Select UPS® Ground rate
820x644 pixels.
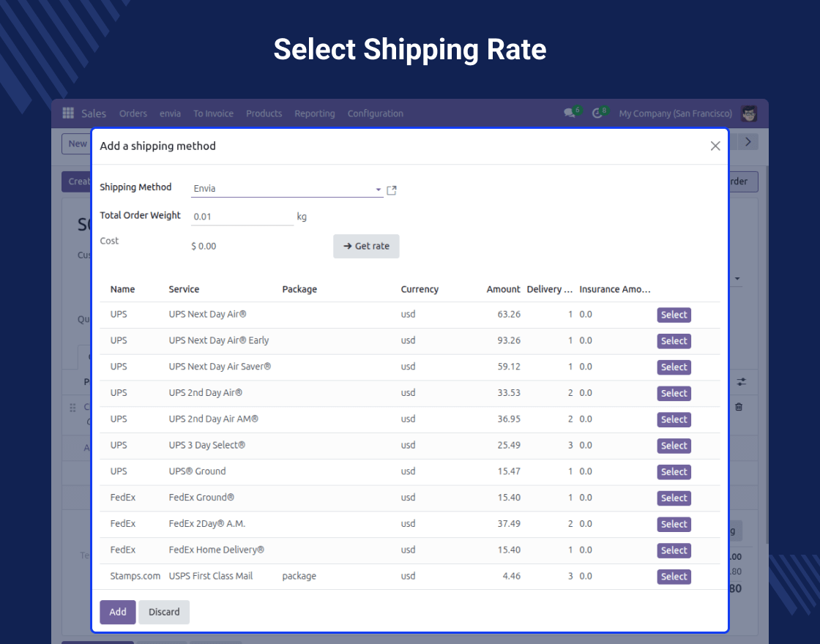pos(674,471)
